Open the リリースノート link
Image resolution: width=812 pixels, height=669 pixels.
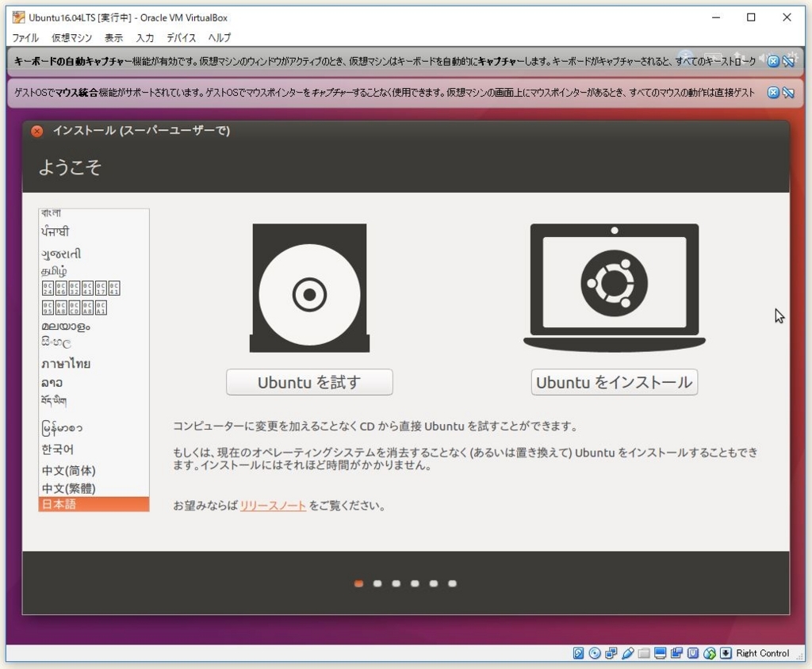273,506
